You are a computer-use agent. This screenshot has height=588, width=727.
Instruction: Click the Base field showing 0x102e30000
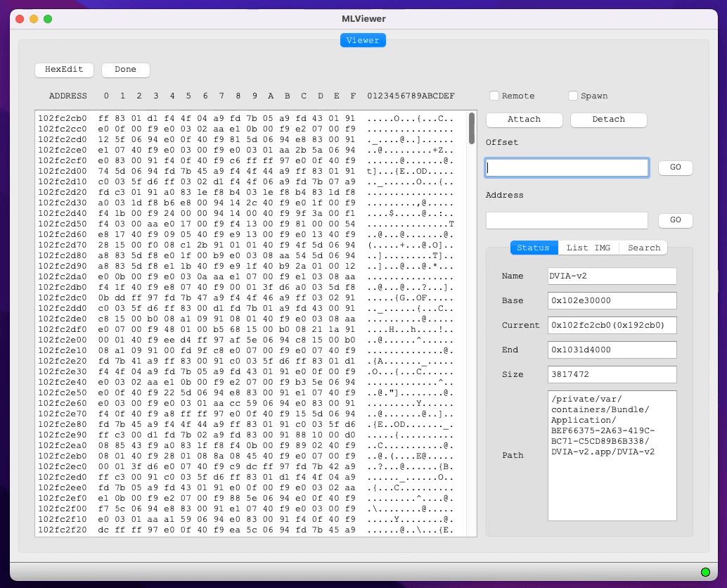coord(612,300)
